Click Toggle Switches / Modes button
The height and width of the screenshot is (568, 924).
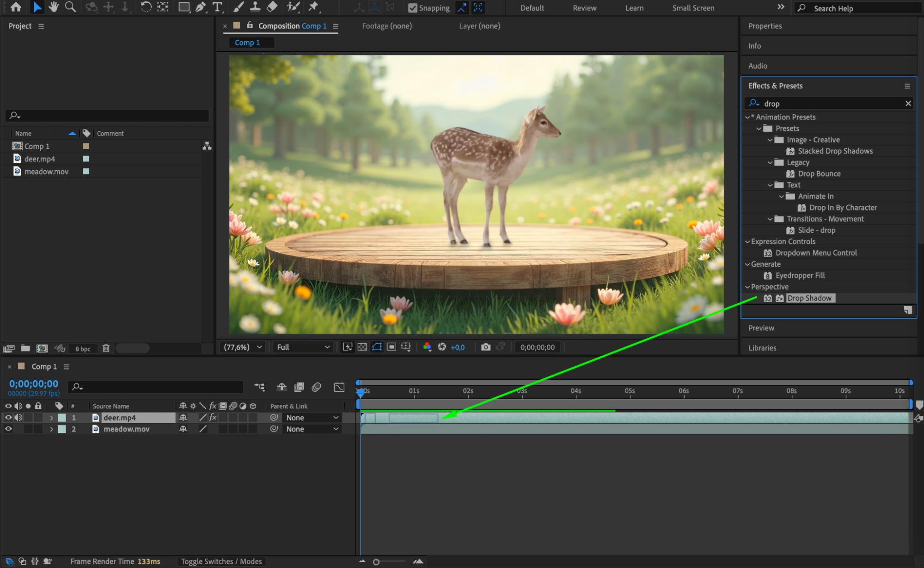coord(221,561)
